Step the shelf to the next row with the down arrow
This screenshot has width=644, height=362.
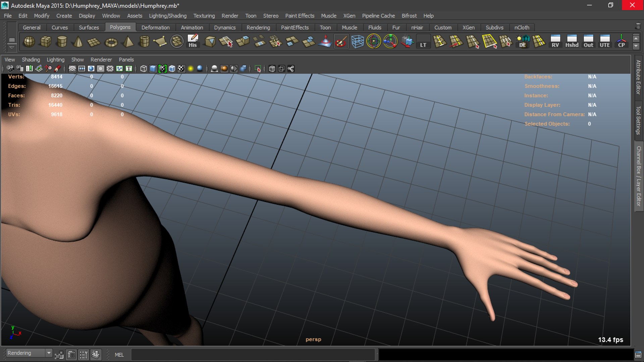636,46
